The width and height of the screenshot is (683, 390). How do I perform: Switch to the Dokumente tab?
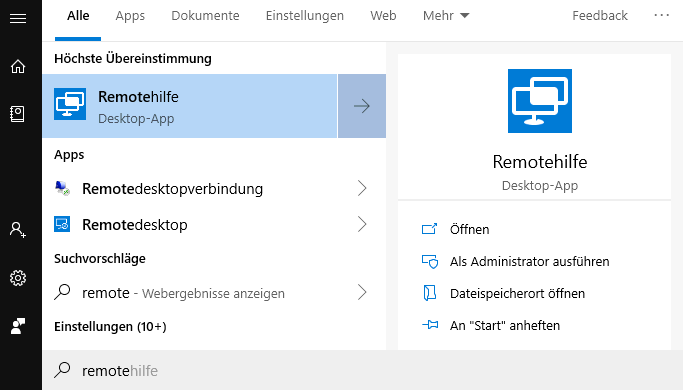205,16
